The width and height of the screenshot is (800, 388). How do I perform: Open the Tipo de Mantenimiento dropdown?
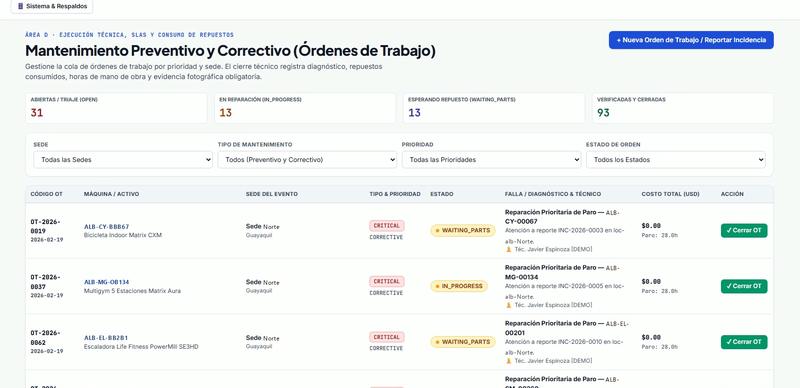pyautogui.click(x=307, y=160)
